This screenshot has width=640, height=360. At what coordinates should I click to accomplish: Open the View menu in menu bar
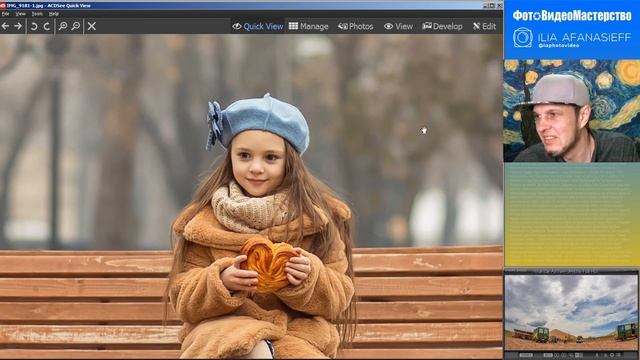[20, 14]
